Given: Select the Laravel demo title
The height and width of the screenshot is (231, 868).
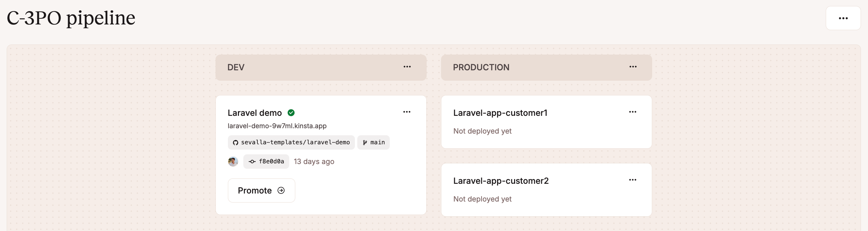Looking at the screenshot, I should click(254, 113).
